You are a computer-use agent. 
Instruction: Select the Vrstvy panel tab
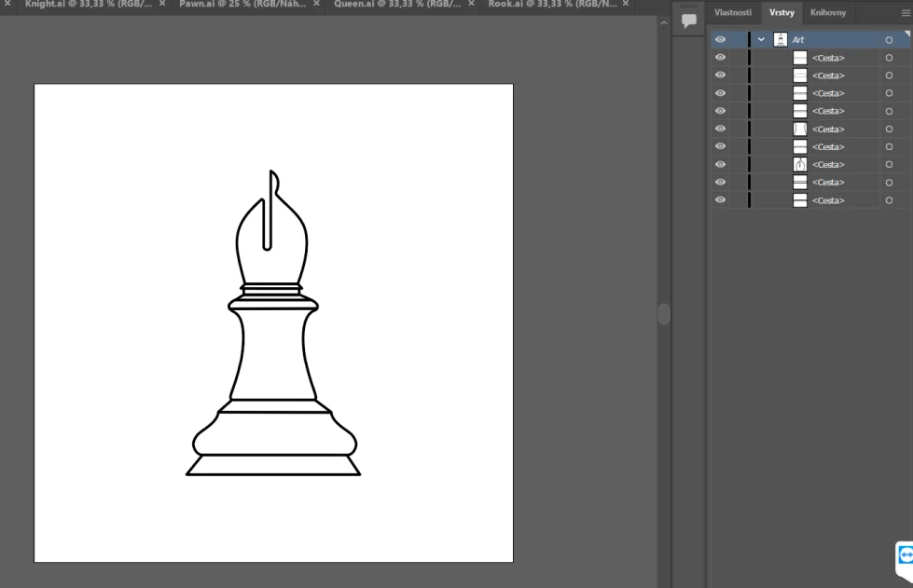click(x=782, y=12)
